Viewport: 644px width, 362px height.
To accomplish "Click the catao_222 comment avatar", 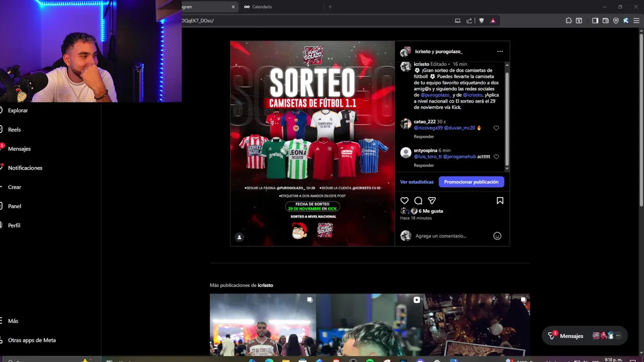I will (x=406, y=124).
